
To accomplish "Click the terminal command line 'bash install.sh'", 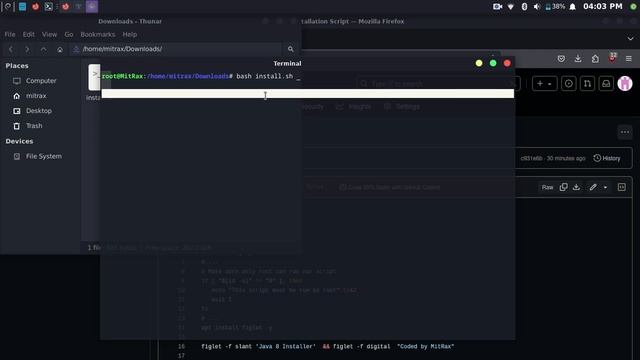I will [x=264, y=76].
